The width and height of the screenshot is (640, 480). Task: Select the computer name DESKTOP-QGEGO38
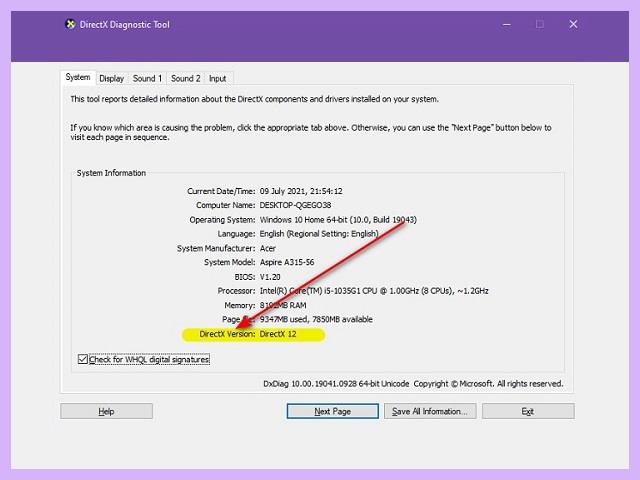pyautogui.click(x=296, y=205)
